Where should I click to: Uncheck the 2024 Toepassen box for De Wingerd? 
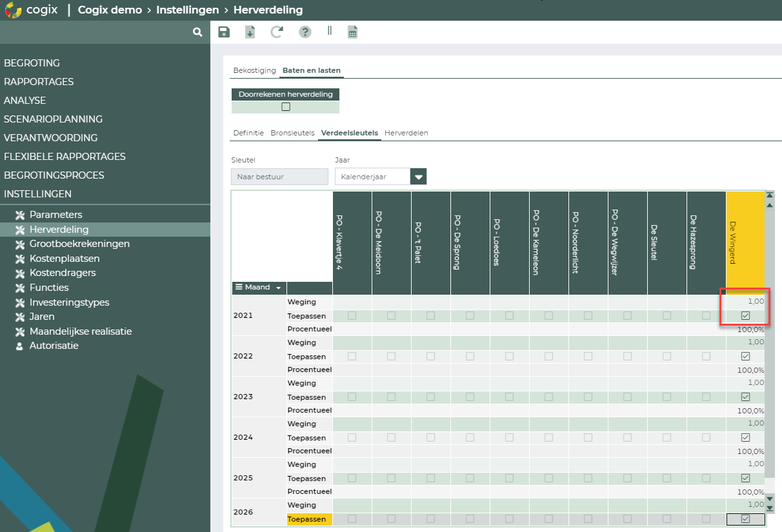pos(745,438)
